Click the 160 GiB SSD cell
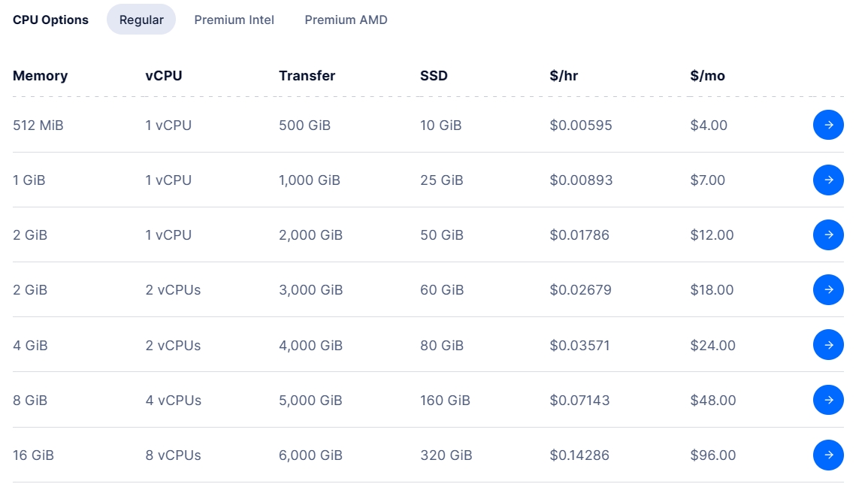 coord(445,400)
